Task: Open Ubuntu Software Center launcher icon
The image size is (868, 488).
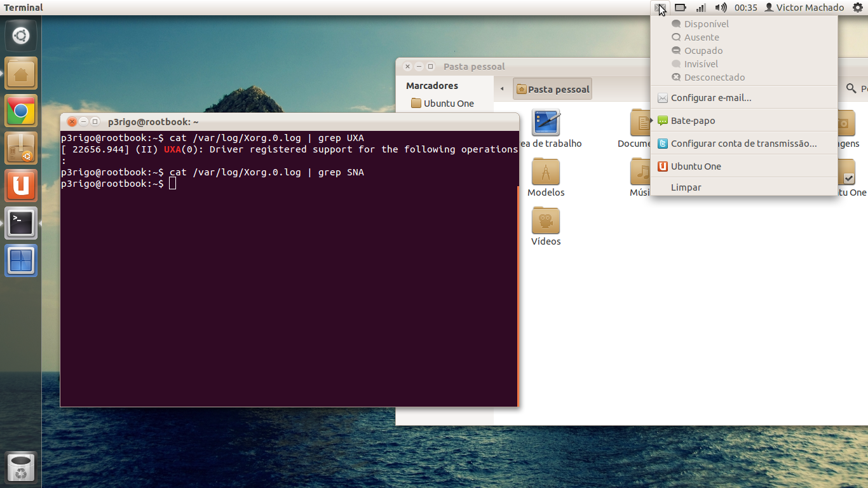Action: click(21, 149)
